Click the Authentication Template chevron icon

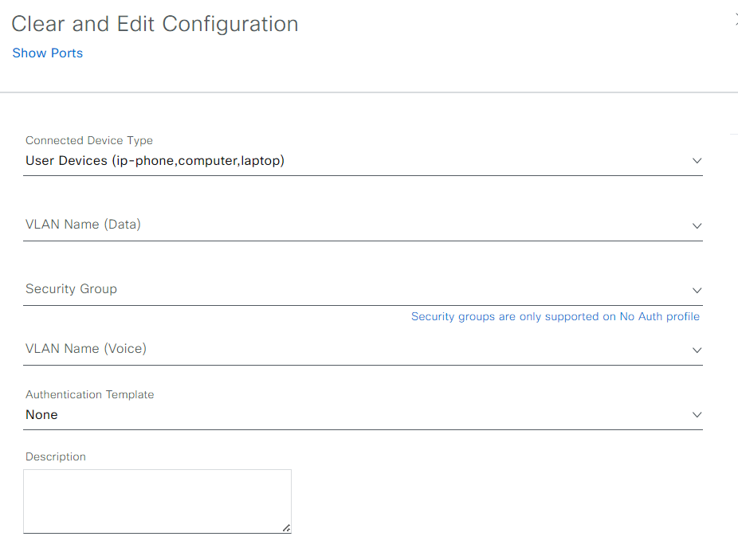(697, 414)
